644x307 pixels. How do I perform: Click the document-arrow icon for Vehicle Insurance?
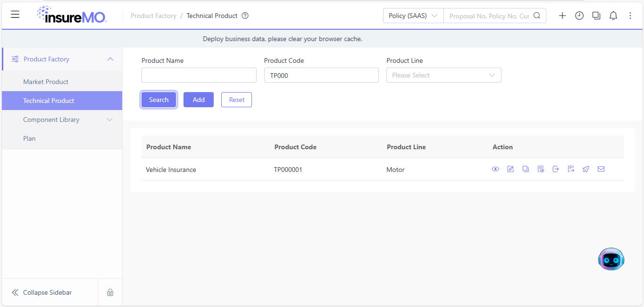[x=571, y=169]
